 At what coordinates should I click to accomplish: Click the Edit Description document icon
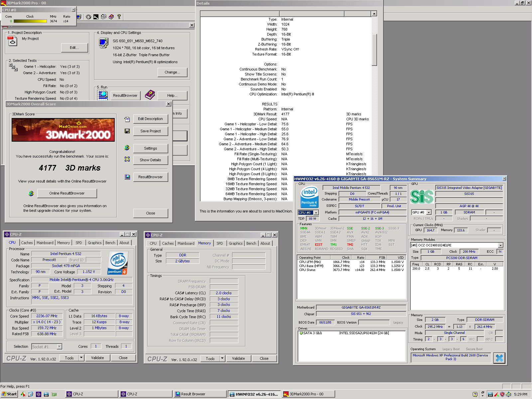point(127,119)
